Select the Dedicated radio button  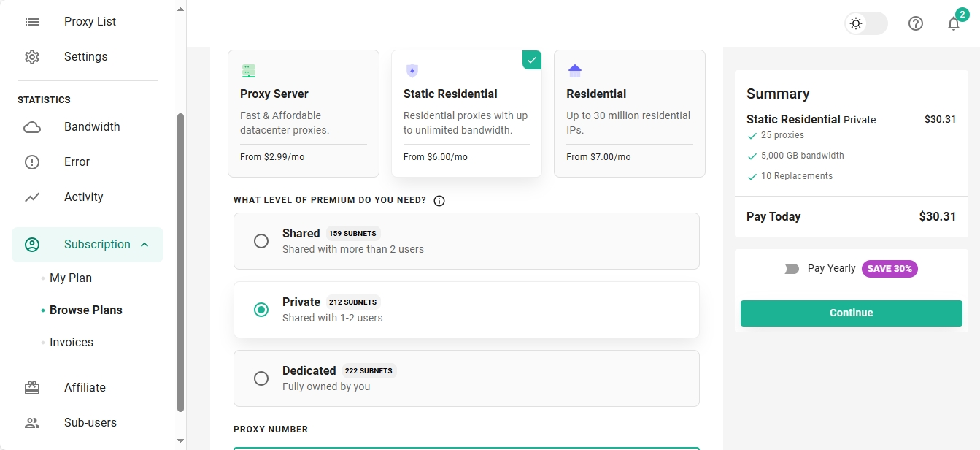(261, 378)
